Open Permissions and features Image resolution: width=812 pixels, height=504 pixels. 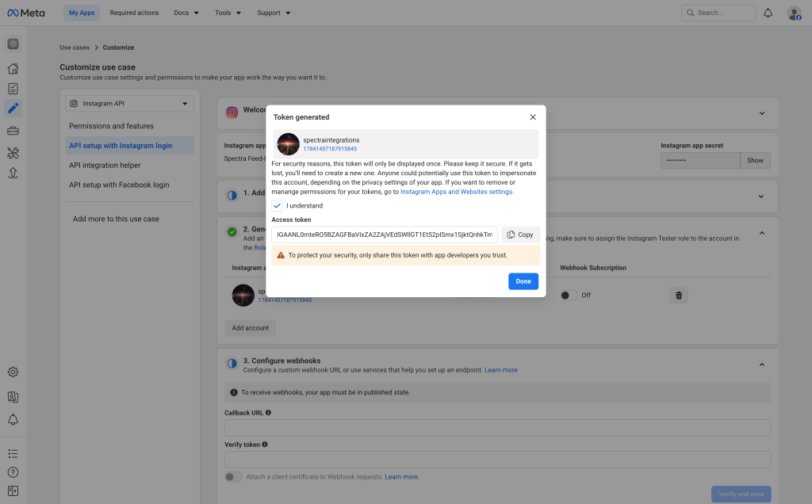[x=111, y=126]
